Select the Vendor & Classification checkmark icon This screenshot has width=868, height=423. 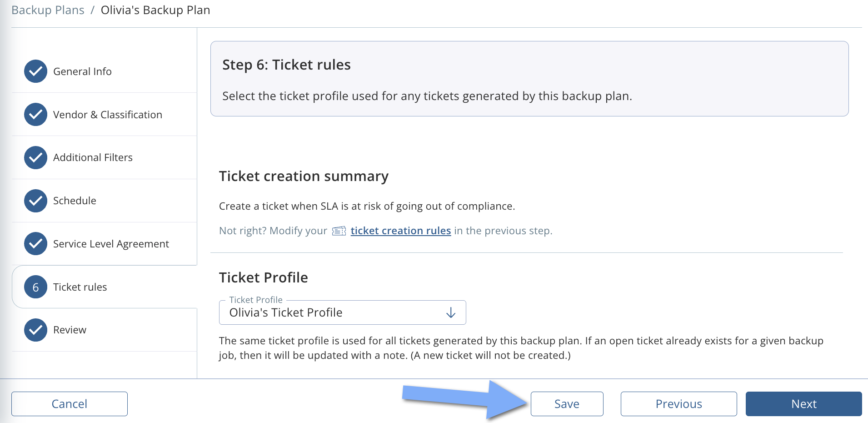coord(35,114)
